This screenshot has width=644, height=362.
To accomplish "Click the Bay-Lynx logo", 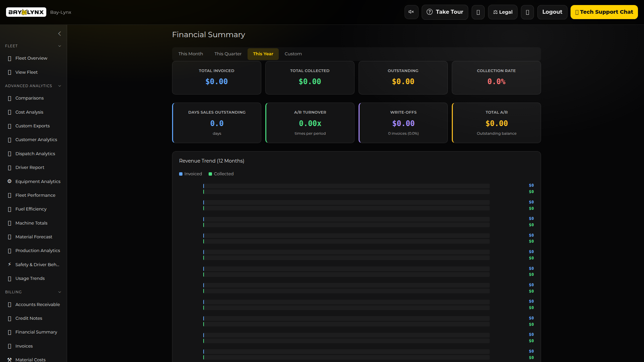I will [26, 12].
